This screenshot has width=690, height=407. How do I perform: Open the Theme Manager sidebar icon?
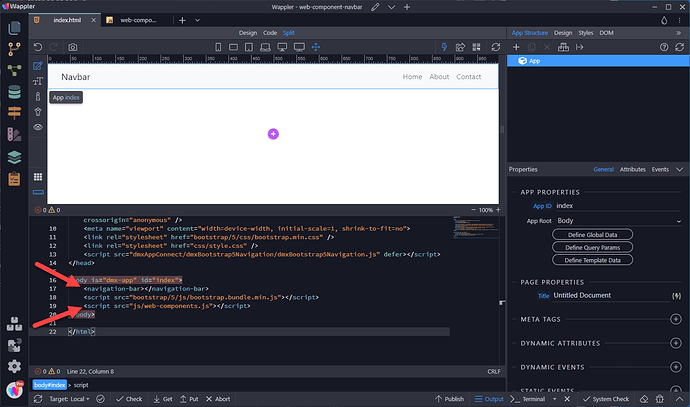[14, 134]
